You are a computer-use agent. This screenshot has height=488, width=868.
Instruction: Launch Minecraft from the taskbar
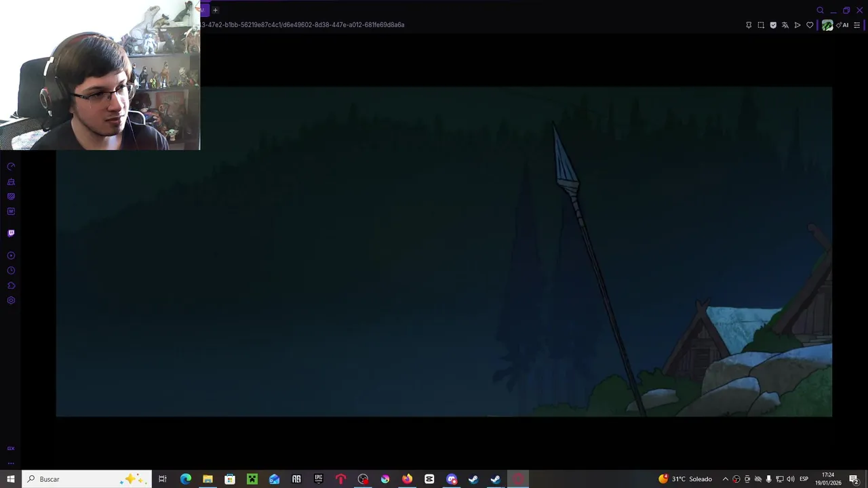(252, 479)
